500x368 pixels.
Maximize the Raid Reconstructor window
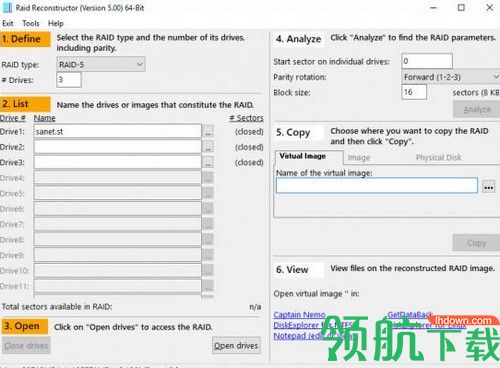click(x=461, y=8)
